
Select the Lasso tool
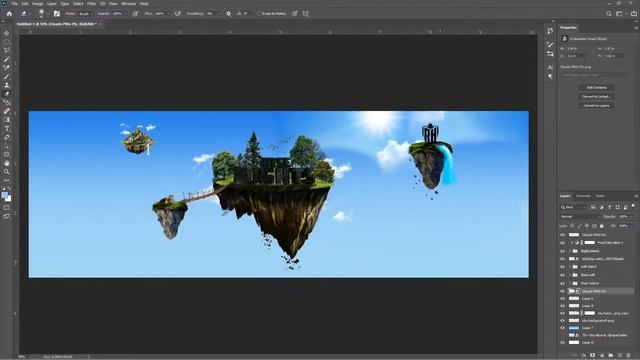[7, 50]
